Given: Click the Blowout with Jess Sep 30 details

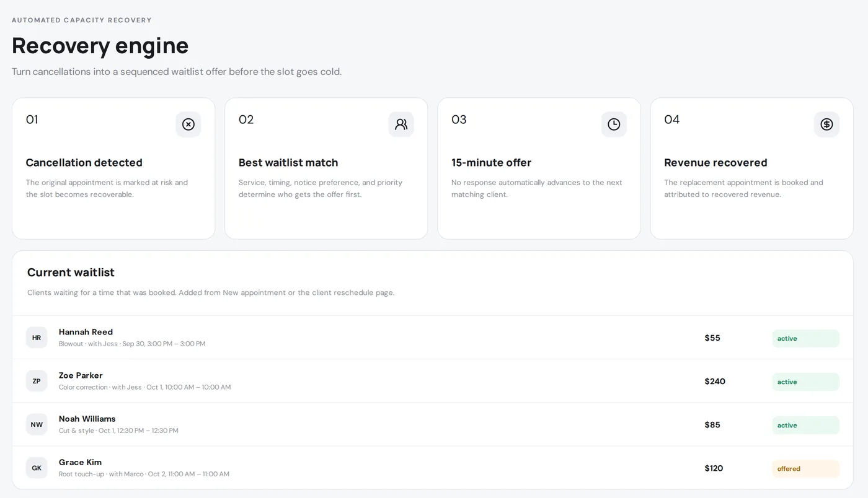Looking at the screenshot, I should point(132,344).
